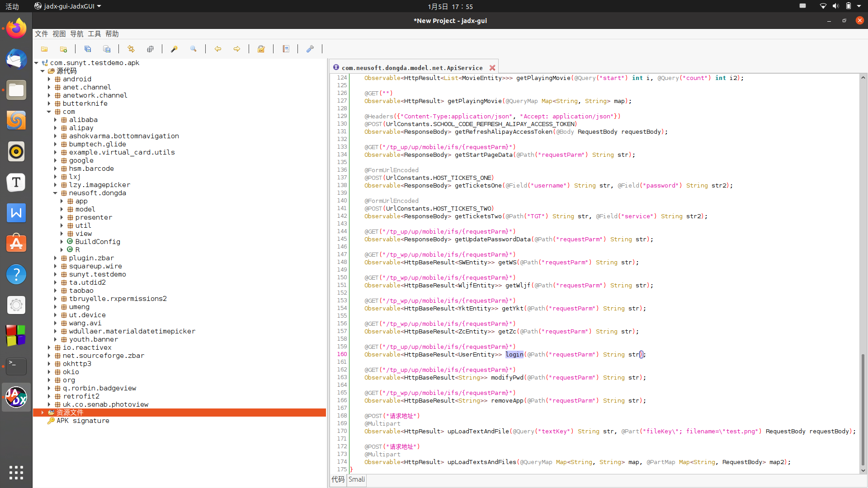This screenshot has height=488, width=868.
Task: Select the wdullaer.materialdatetimepicker package
Action: click(x=132, y=331)
